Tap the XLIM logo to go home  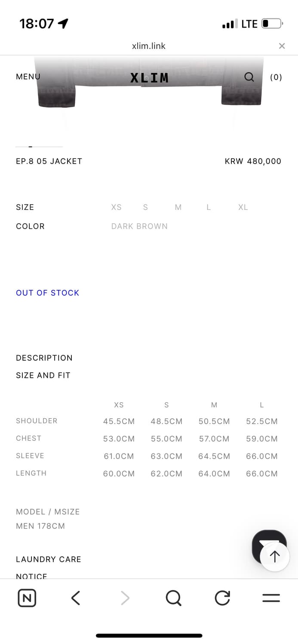[x=149, y=78]
